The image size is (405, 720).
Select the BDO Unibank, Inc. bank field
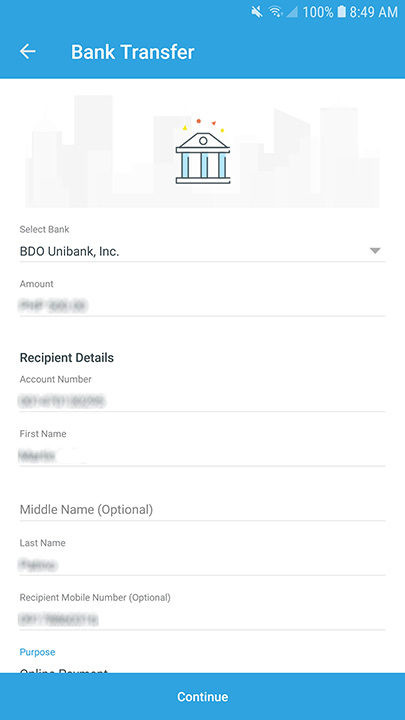[202, 251]
